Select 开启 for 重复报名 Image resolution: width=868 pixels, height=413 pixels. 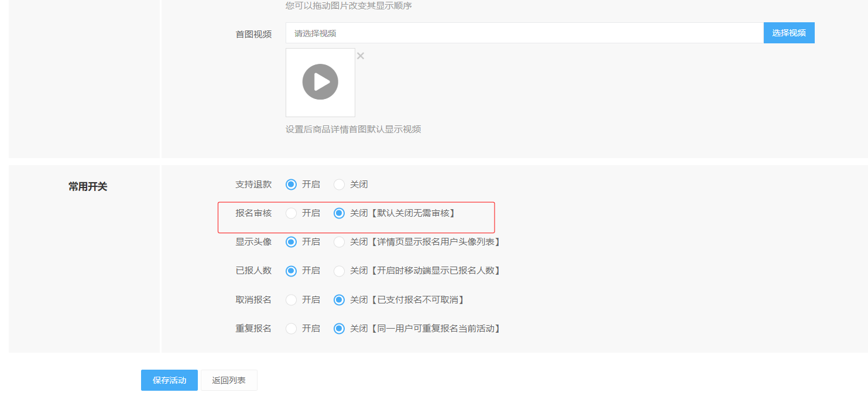coord(291,329)
